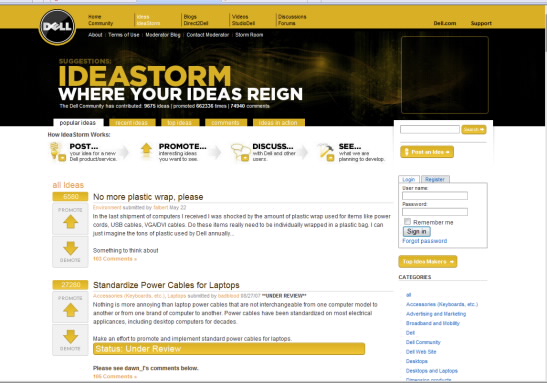547x383 pixels.
Task: Click the Post an Idea button
Action: (x=427, y=152)
